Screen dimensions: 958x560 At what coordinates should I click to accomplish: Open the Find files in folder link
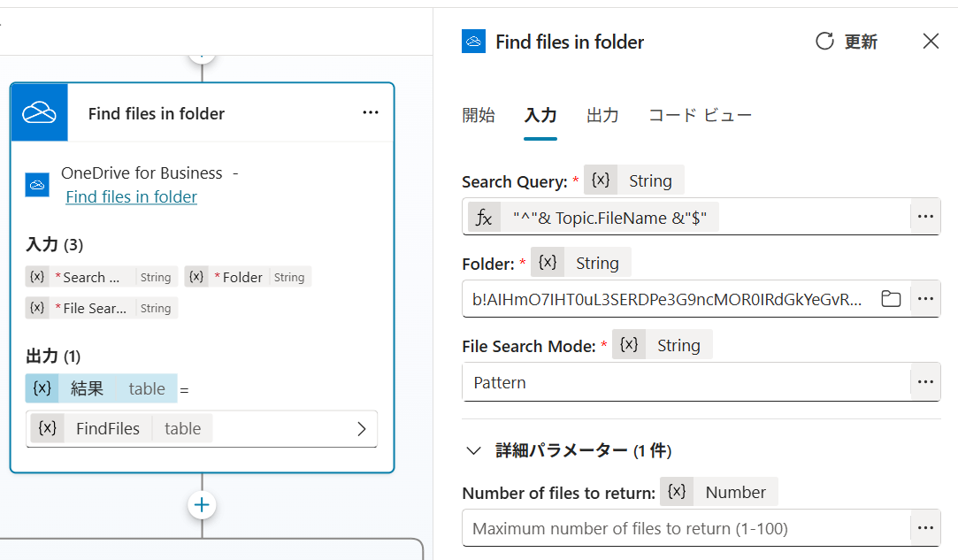[131, 197]
